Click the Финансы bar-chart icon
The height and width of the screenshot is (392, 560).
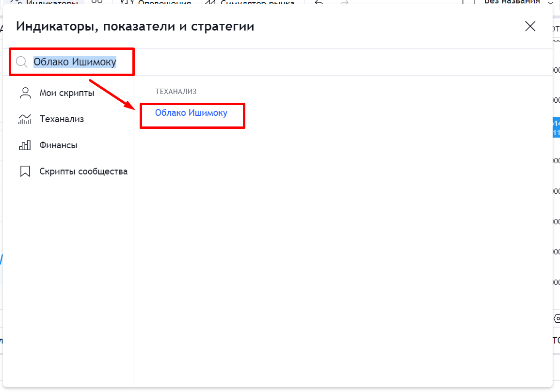(25, 145)
